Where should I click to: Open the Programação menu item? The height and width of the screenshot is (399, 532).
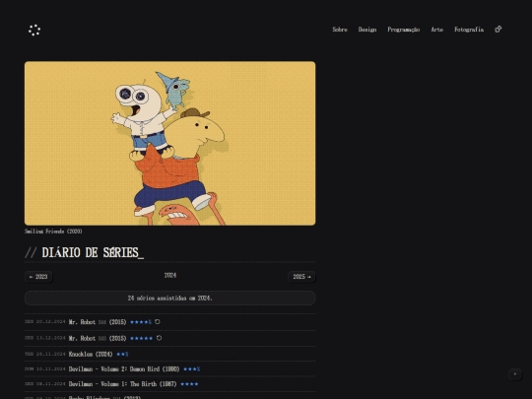[403, 30]
